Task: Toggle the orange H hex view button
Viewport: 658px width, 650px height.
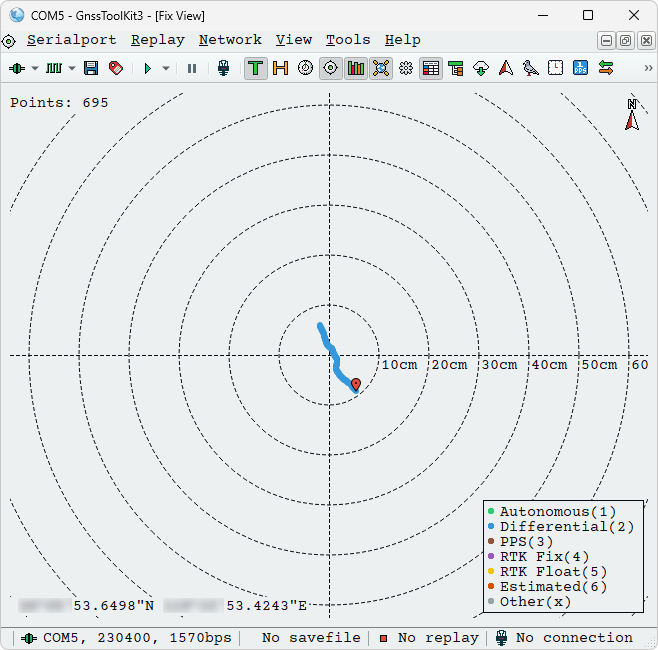Action: coord(280,68)
